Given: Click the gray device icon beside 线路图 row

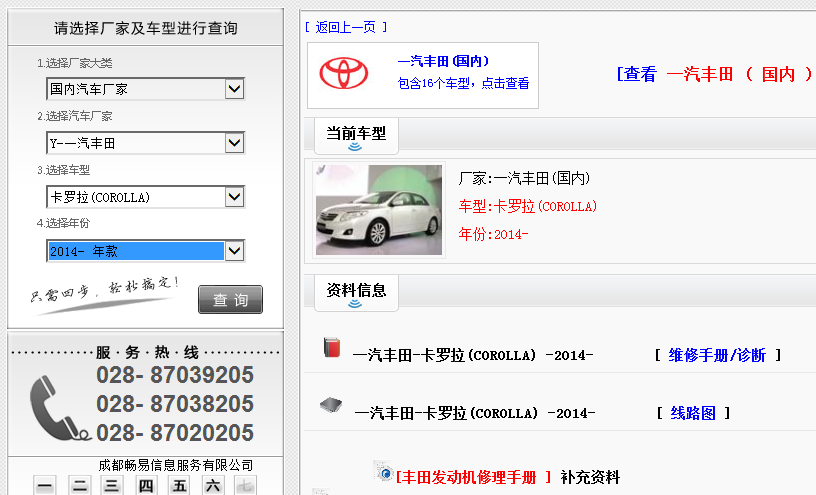Looking at the screenshot, I should click(331, 405).
